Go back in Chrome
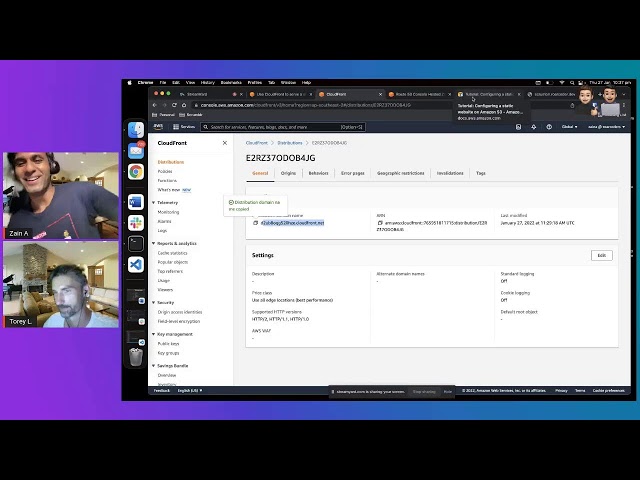Screen dimensions: 640x480 155,105
